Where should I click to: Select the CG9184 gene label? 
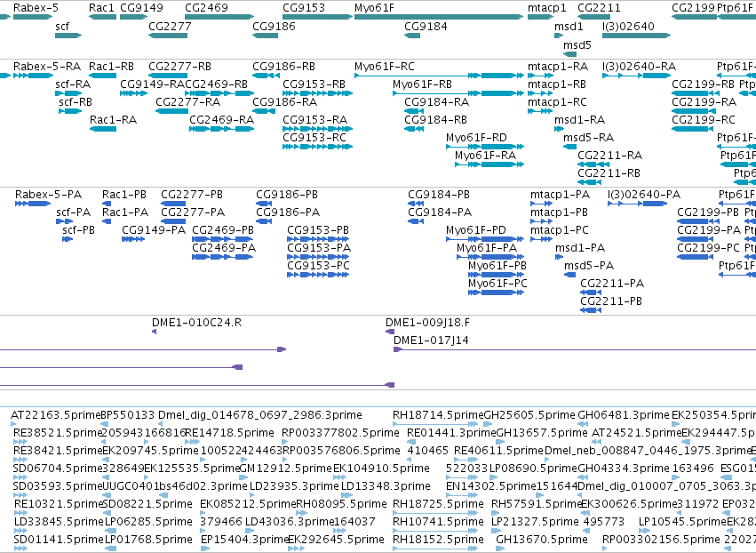tap(426, 26)
